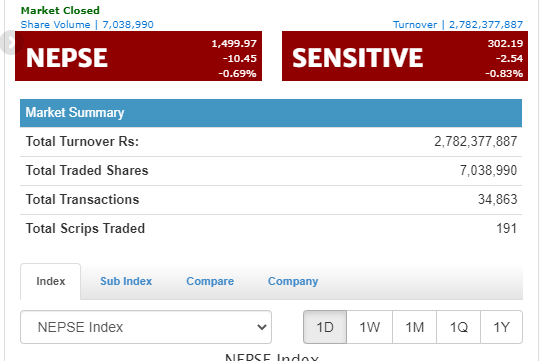The width and height of the screenshot is (546, 361).
Task: Click the Total Turnover Rs row
Action: 271,142
